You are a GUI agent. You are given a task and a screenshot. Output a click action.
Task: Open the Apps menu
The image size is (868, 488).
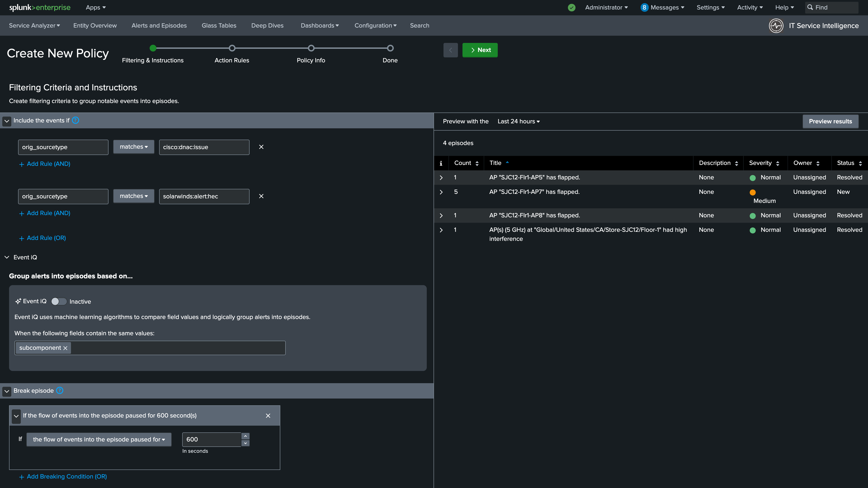(96, 7)
